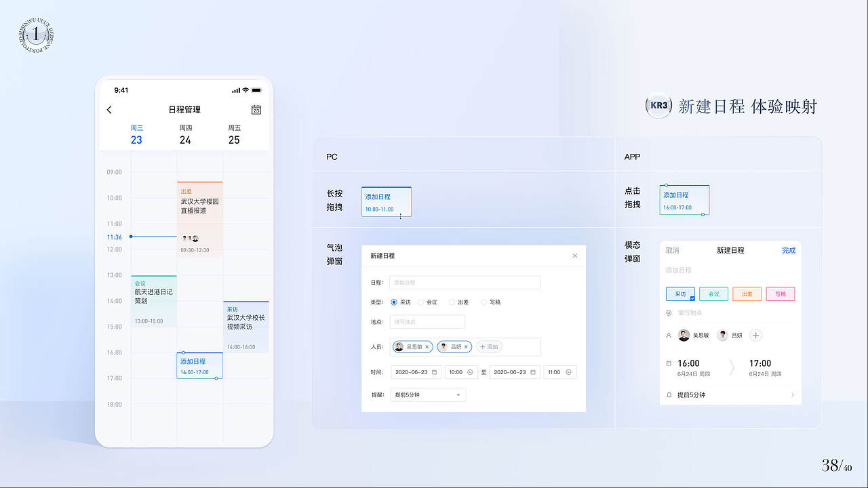Select 周四 24 day tab

[x=185, y=134]
